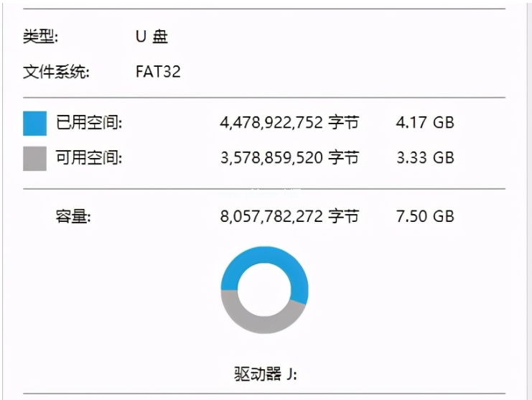Click the 3.33 GB free size
532x400 pixels.
tap(425, 158)
